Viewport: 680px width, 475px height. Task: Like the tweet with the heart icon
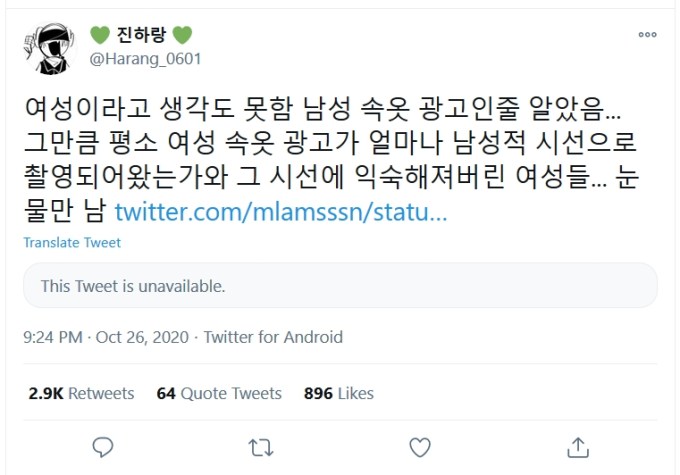point(420,446)
